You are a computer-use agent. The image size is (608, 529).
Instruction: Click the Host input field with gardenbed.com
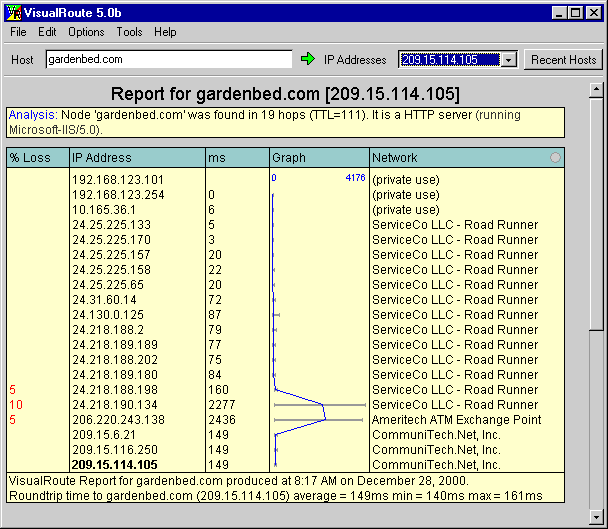(169, 59)
